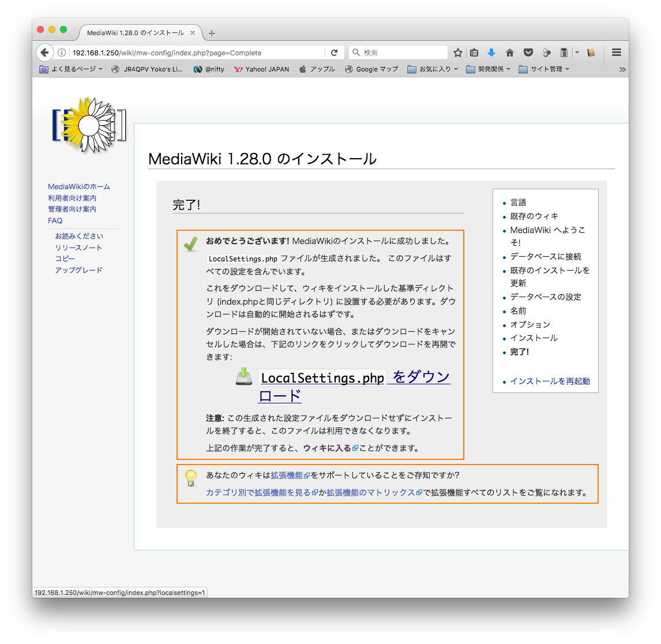Expand the お気に入り bookmark folder

point(433,69)
